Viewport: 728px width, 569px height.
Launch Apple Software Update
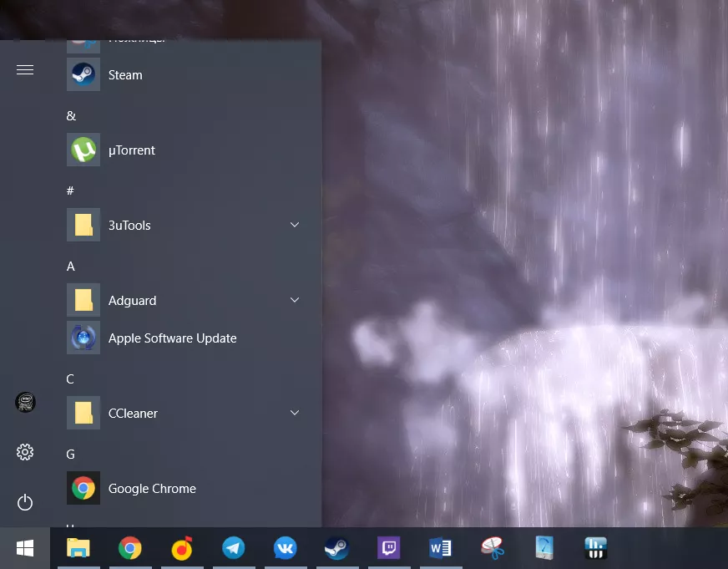[x=185, y=338]
